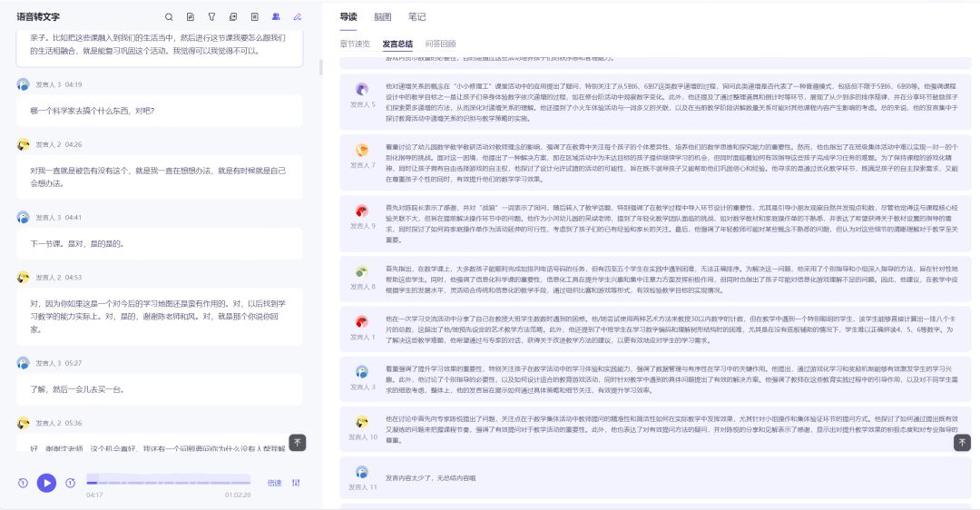
Task: Click the 发言人 5 summary paragraph
Action: (x=671, y=102)
